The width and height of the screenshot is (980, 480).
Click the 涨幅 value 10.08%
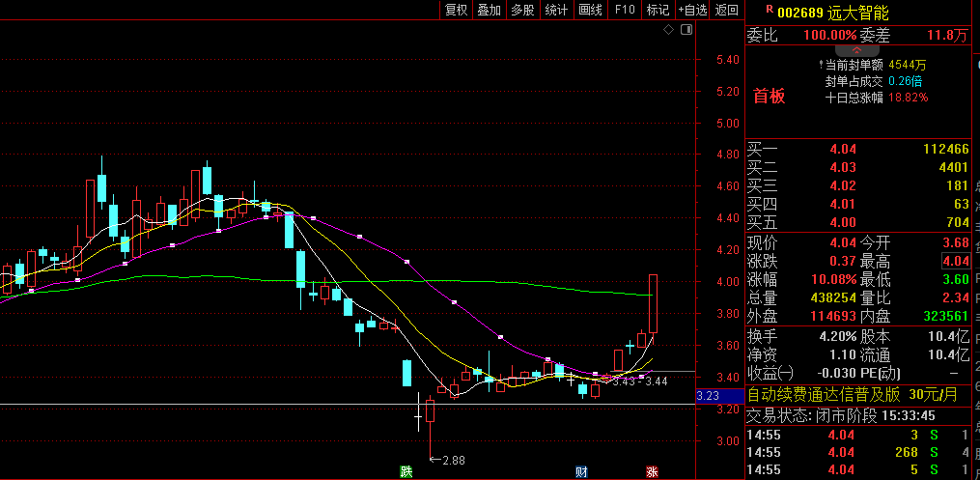[x=834, y=279]
